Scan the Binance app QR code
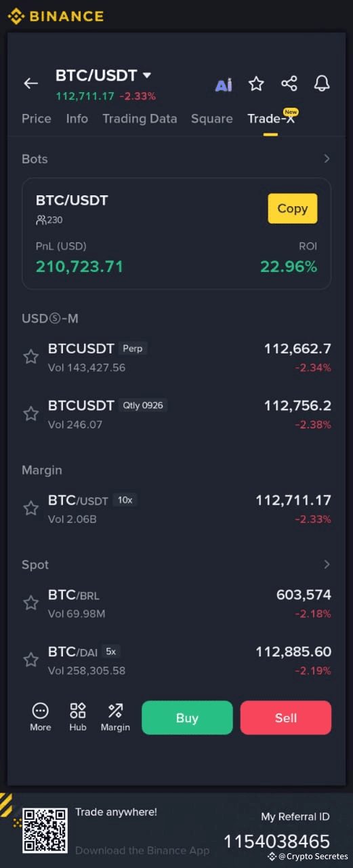This screenshot has width=353, height=868. 45,830
